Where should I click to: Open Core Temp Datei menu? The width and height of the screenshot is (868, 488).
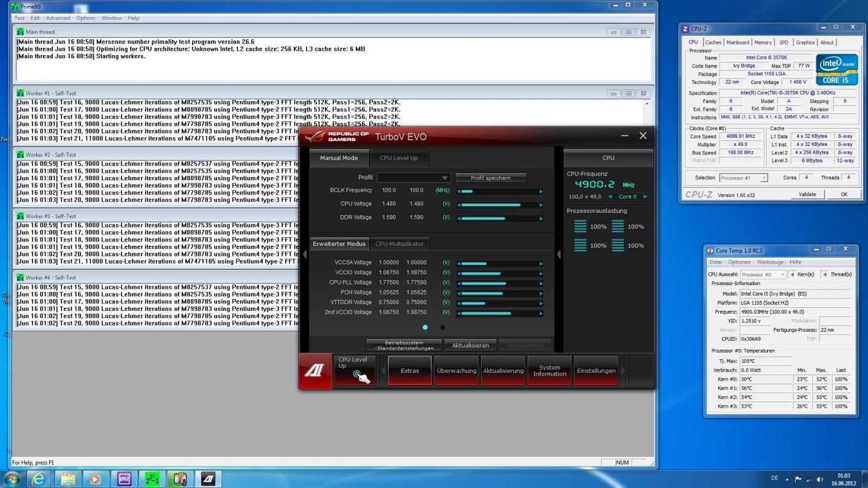[716, 262]
